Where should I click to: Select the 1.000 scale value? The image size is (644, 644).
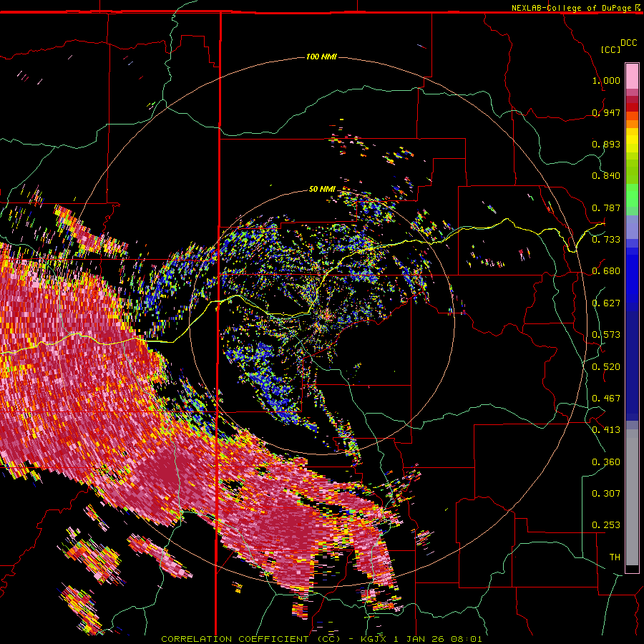[606, 80]
